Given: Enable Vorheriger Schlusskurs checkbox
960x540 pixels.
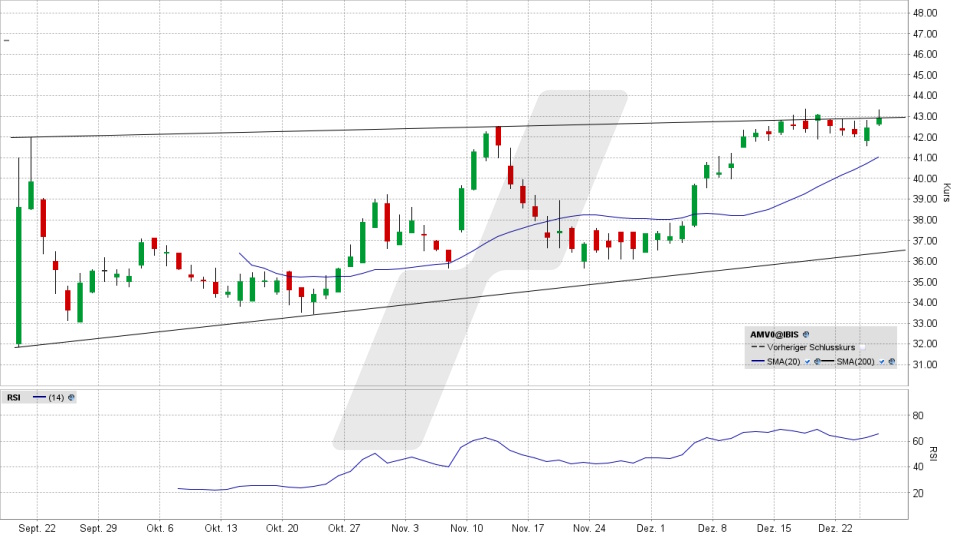Looking at the screenshot, I should click(863, 347).
